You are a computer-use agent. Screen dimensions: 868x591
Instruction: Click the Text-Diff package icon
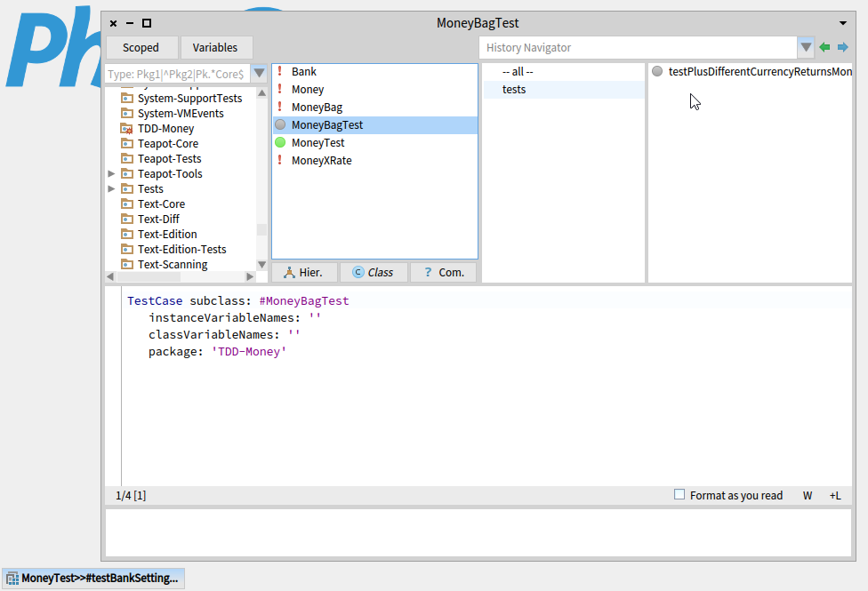127,219
